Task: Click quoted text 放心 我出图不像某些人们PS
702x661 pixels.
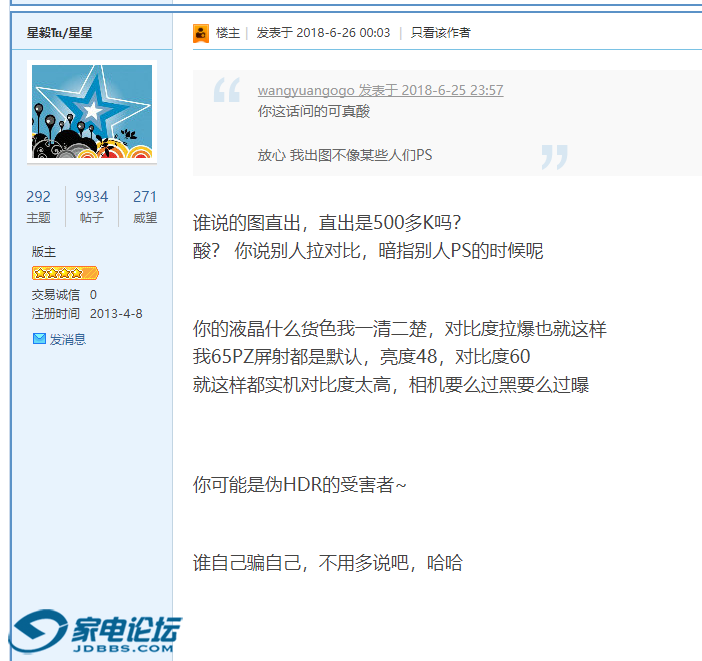Action: (345, 155)
